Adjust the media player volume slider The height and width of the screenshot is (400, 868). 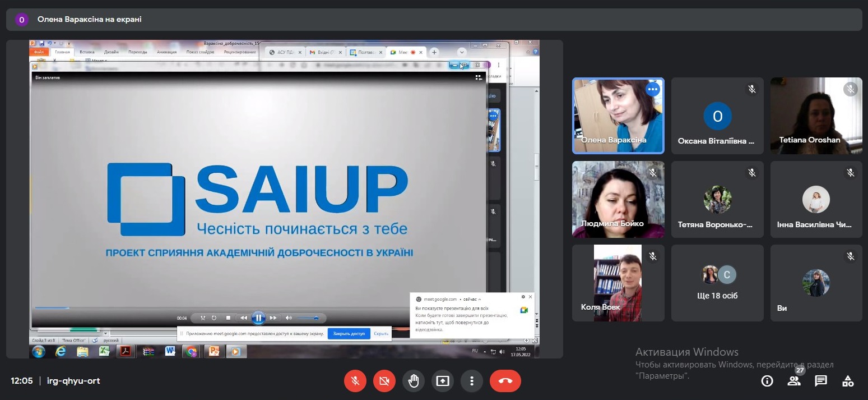point(308,318)
